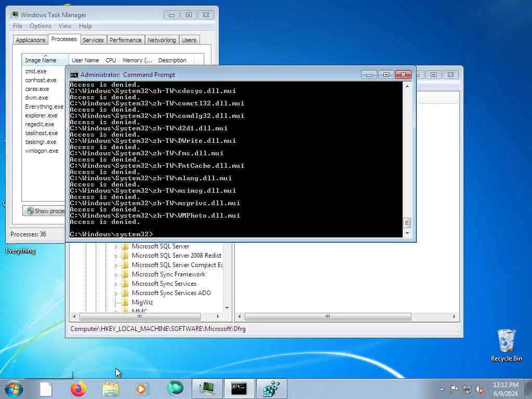Expand the Microsoft Sync Framework key

(116, 274)
